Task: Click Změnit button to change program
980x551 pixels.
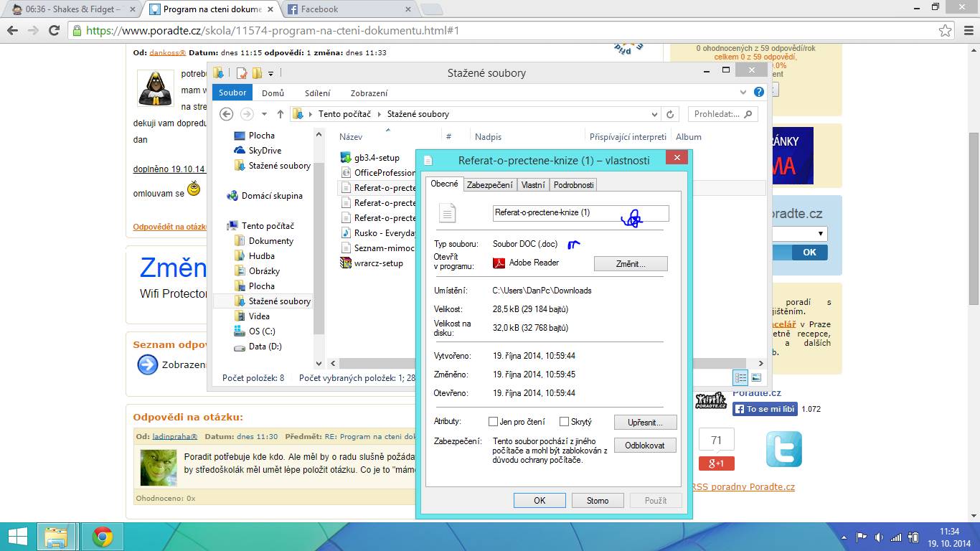Action: 631,264
